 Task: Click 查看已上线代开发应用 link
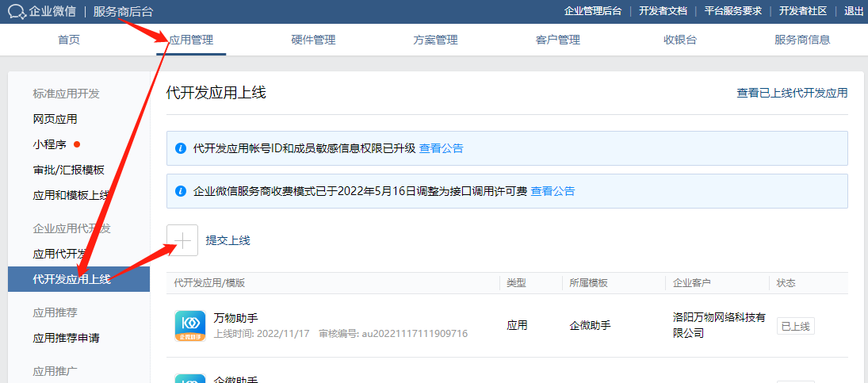tap(792, 93)
